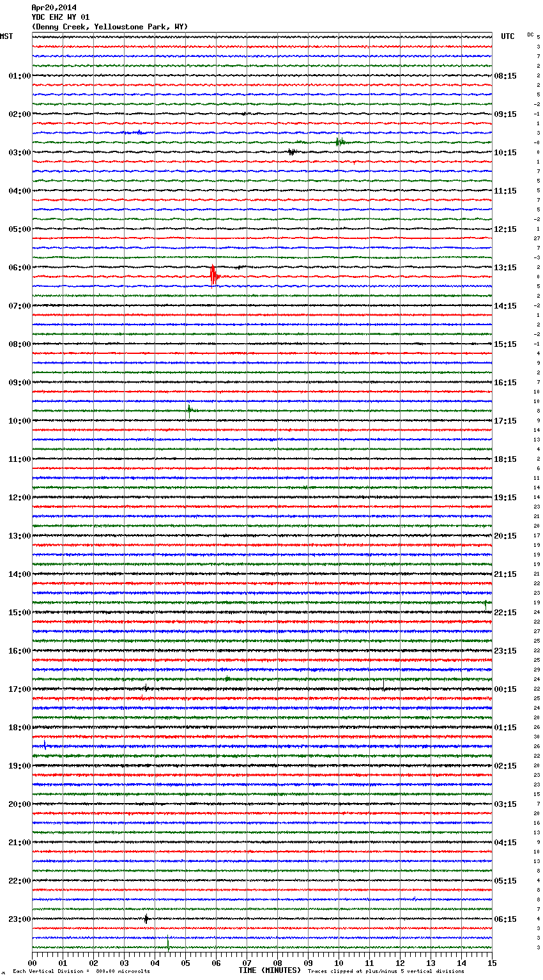Click the "15" minute tick label on the bottom axis
The height and width of the screenshot is (980, 543).
[x=492, y=963]
